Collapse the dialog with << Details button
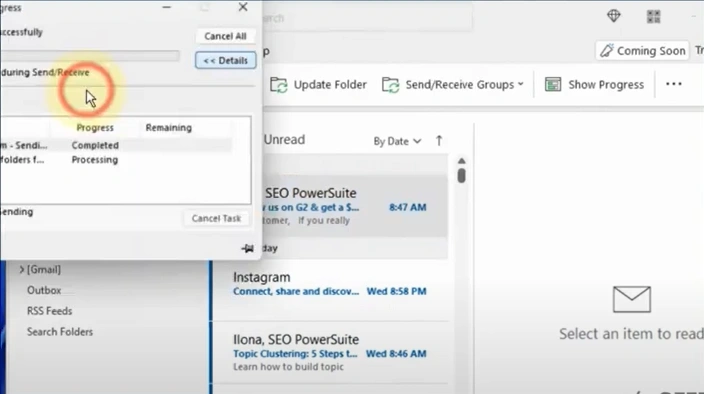This screenshot has height=394, width=704. (x=225, y=60)
